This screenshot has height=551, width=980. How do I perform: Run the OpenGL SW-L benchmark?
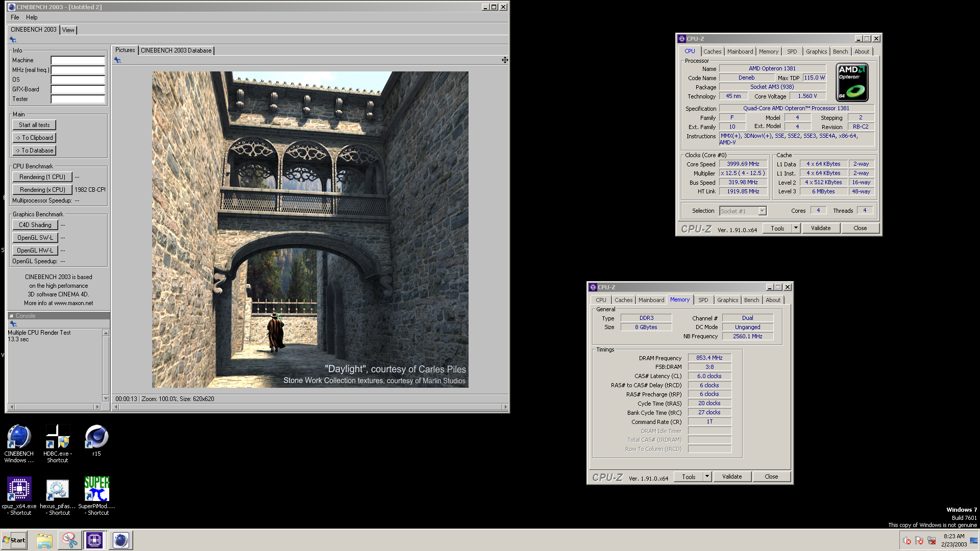pos(35,238)
